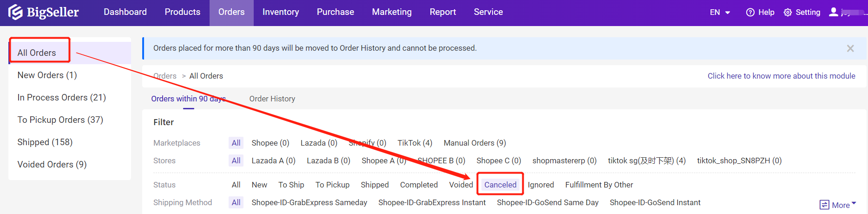Filter status by Ignored

(541, 185)
